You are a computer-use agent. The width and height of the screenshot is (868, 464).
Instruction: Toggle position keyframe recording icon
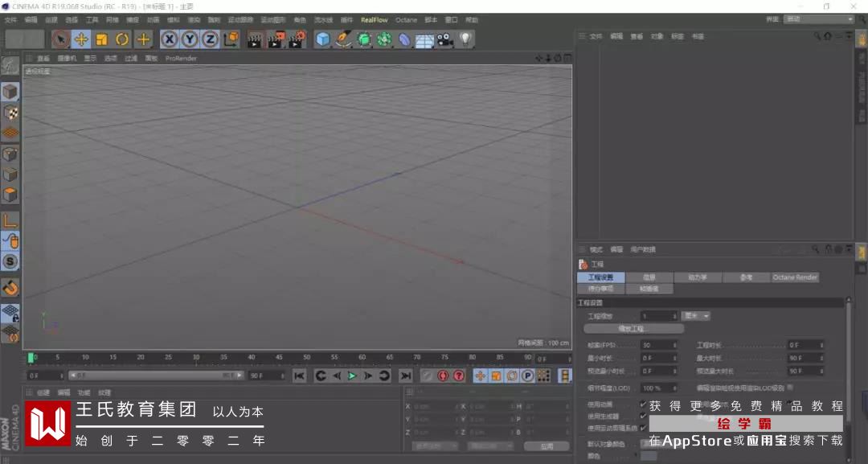pyautogui.click(x=481, y=376)
